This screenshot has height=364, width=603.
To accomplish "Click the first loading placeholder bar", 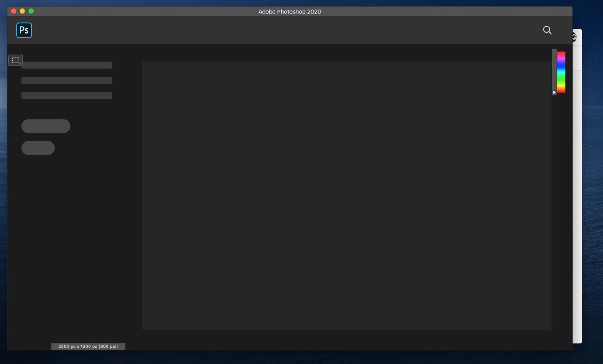I will click(x=67, y=65).
